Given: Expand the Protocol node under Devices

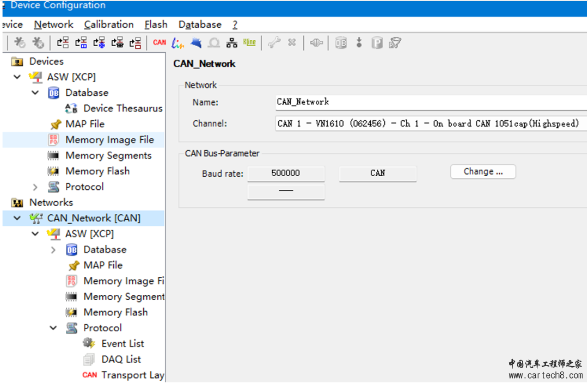Looking at the screenshot, I should (35, 187).
